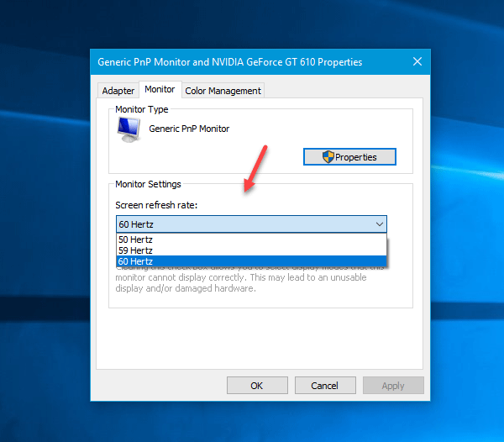Choose 50 Hertz from the refresh rate list
Image resolution: width=504 pixels, height=442 pixels.
coord(136,239)
